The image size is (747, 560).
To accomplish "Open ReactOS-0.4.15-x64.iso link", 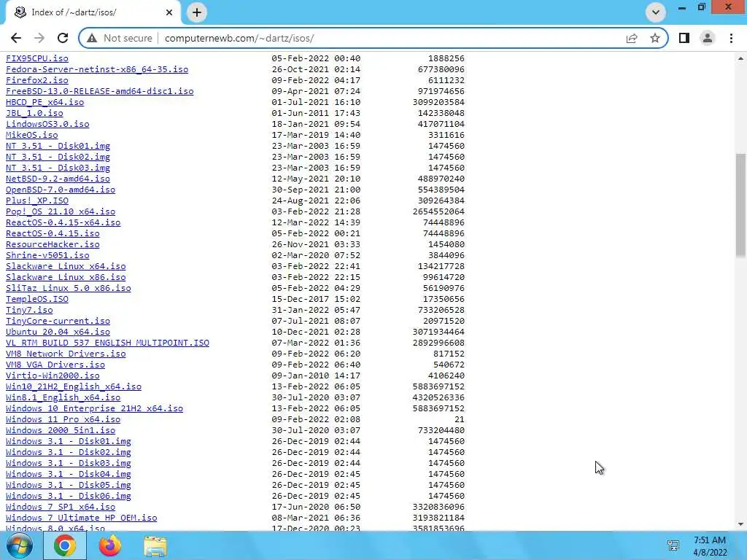I will coord(63,222).
